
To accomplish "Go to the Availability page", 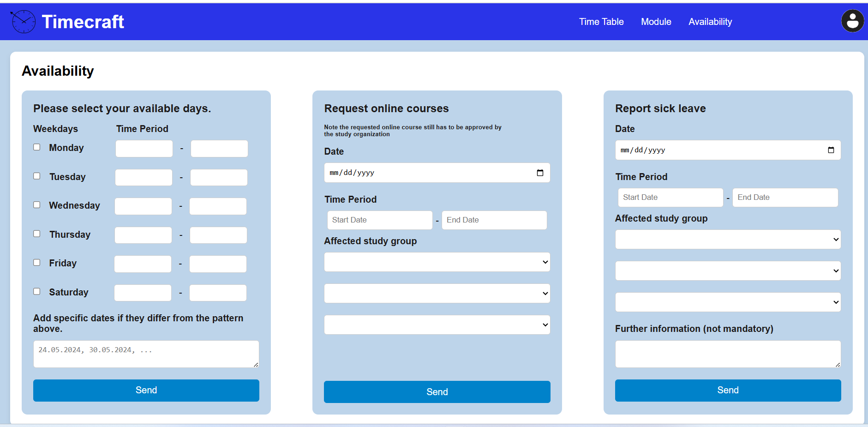I will tap(710, 22).
